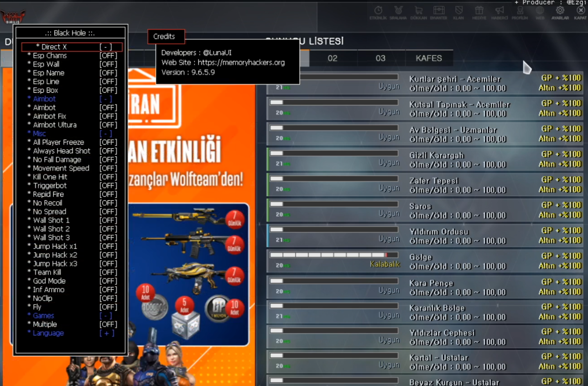Screen dimensions: 588x386
Task: Click the silver coin reward icon
Action: [154, 307]
